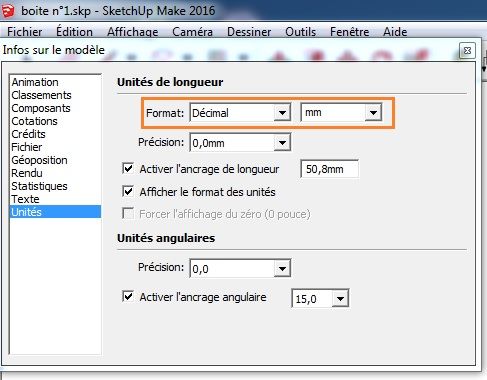Click Forcer l'affichage du zéro checkbox

[128, 214]
